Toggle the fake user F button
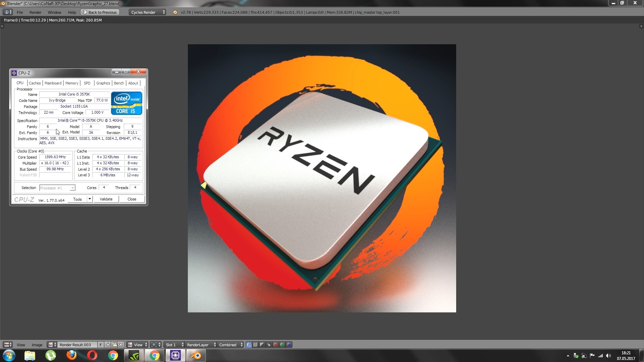 click(101, 345)
